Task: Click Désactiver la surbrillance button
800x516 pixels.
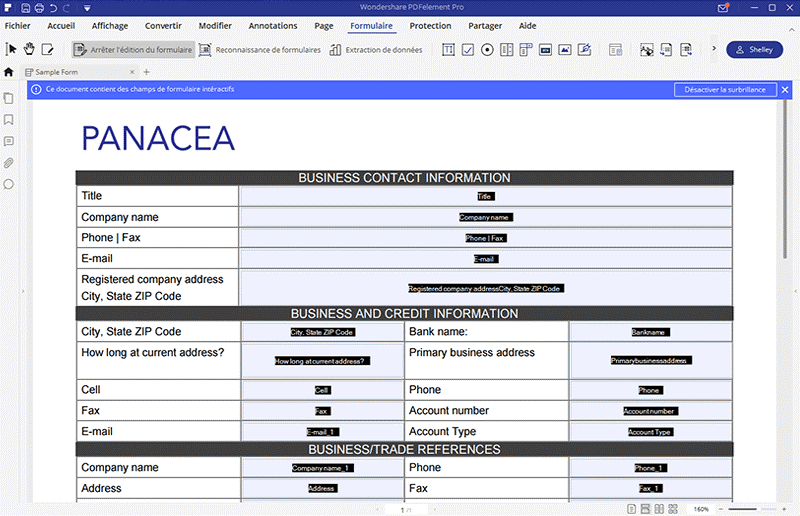Action: (725, 89)
